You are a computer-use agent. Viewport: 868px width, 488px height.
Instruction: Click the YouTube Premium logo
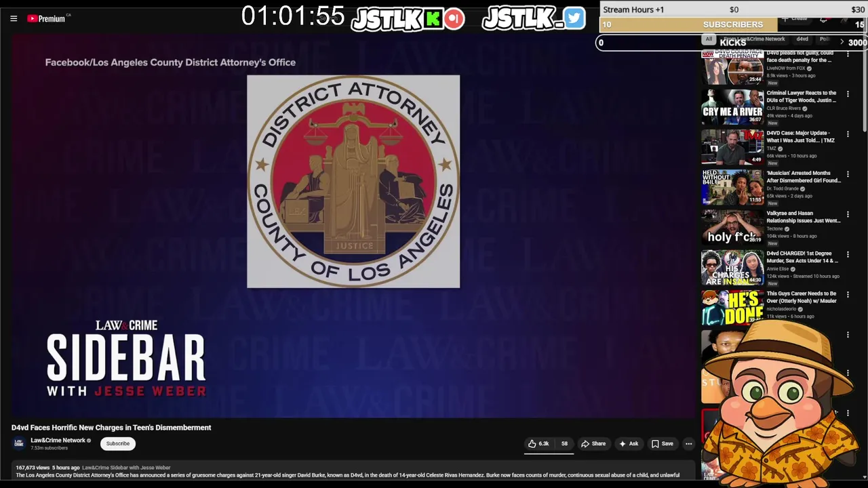coord(46,18)
